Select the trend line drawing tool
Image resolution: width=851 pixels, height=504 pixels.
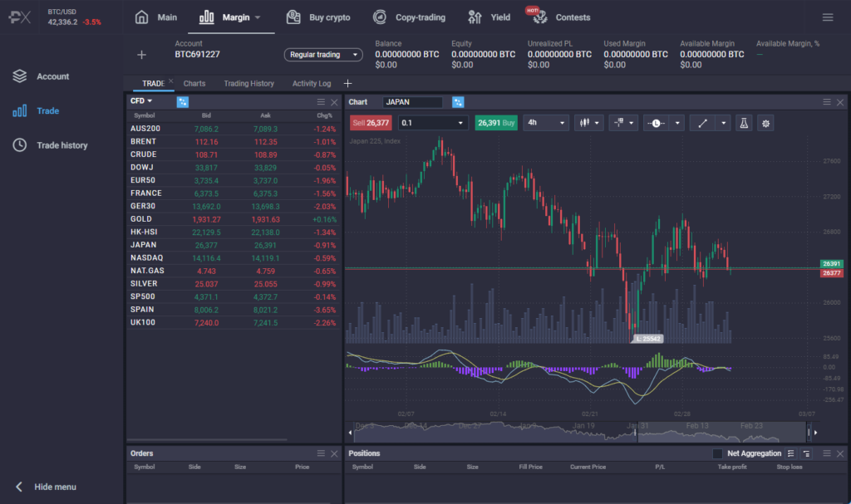click(x=701, y=123)
